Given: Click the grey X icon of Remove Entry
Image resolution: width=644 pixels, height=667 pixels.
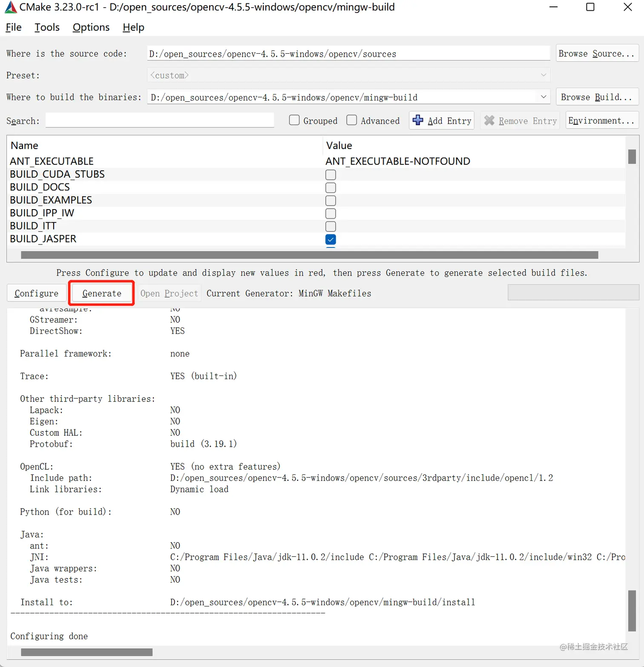Looking at the screenshot, I should [x=489, y=121].
